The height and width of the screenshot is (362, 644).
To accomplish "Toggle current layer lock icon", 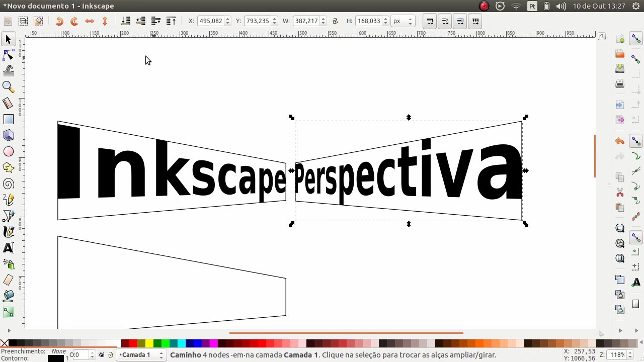I will tap(111, 355).
